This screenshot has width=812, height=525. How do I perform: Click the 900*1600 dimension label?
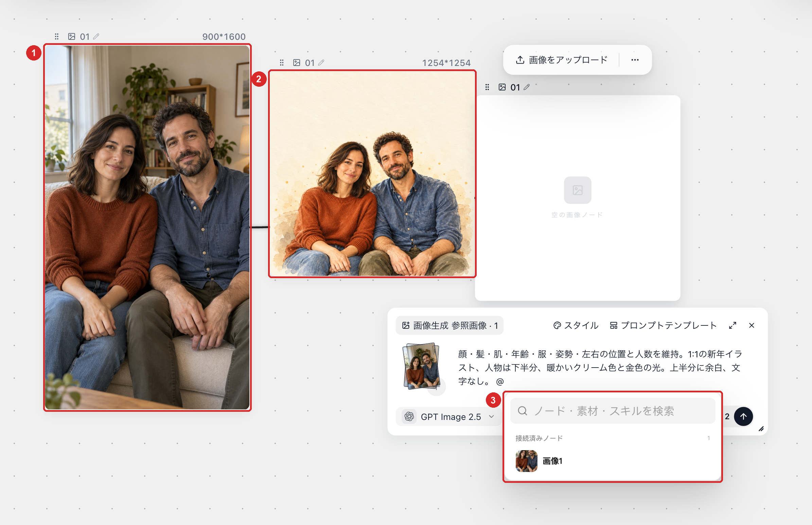(x=224, y=37)
